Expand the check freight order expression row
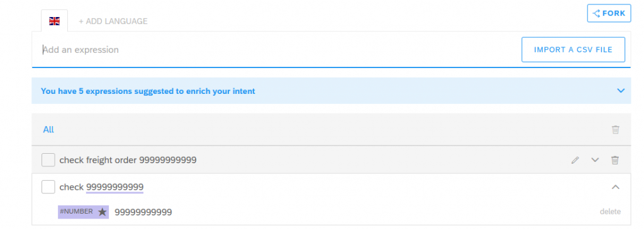This screenshot has width=644, height=230. [595, 160]
